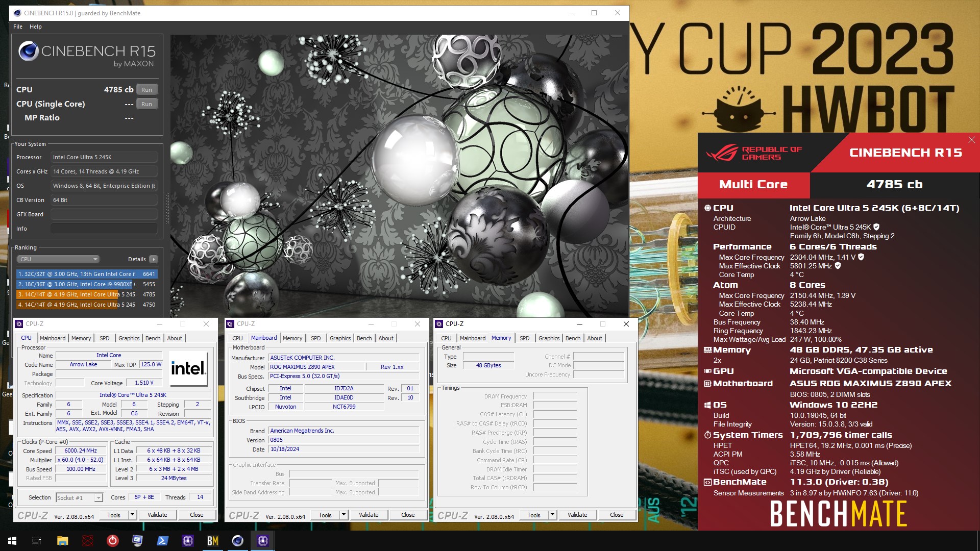Click the active CPU-Z taskbar icon
This screenshot has width=980, height=551.
(x=263, y=541)
